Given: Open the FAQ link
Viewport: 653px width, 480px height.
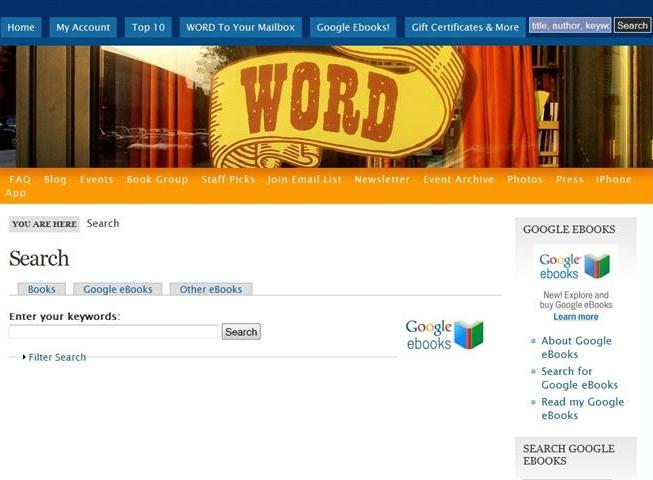Looking at the screenshot, I should [20, 179].
